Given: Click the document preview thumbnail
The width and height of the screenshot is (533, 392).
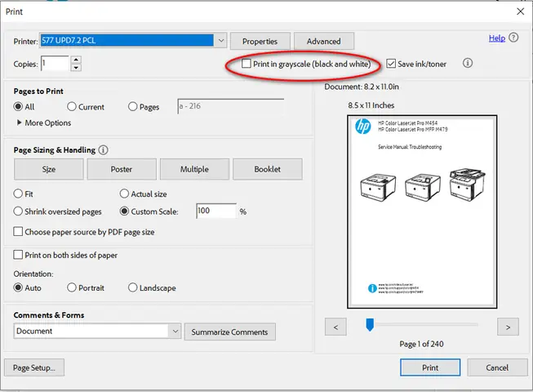Looking at the screenshot, I should coord(422,212).
